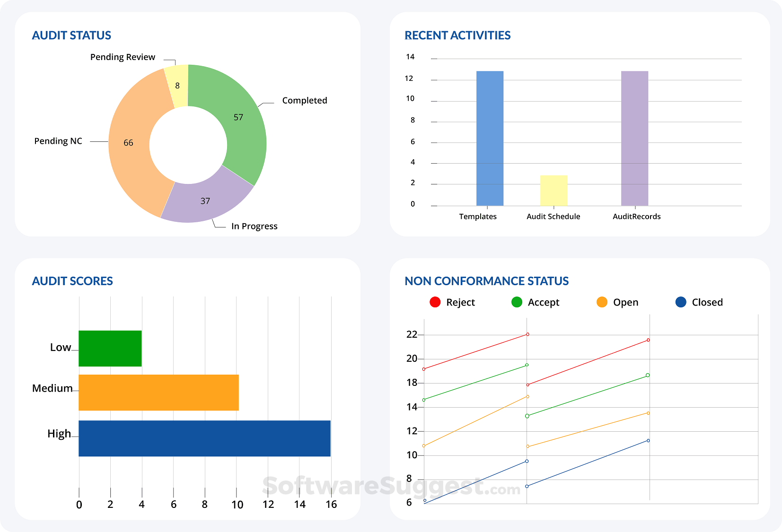Expand the Non Conformance Status panel
The height and width of the screenshot is (532, 782).
pos(486,281)
